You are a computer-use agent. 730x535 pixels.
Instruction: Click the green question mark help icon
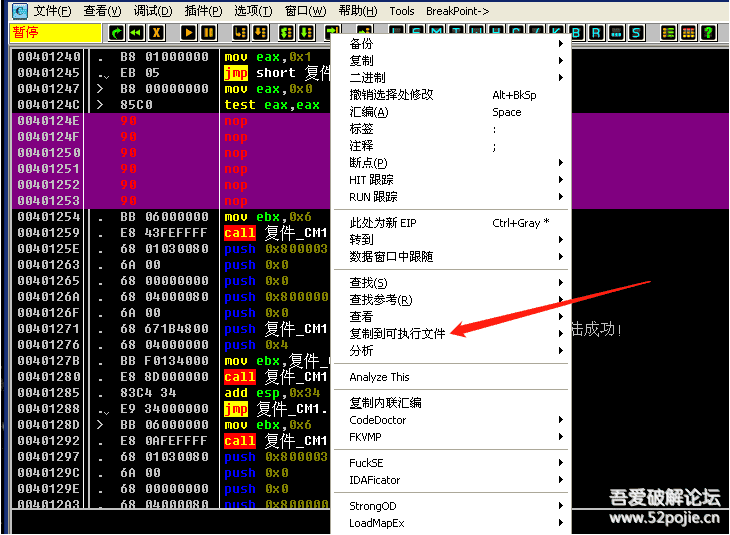click(x=708, y=33)
